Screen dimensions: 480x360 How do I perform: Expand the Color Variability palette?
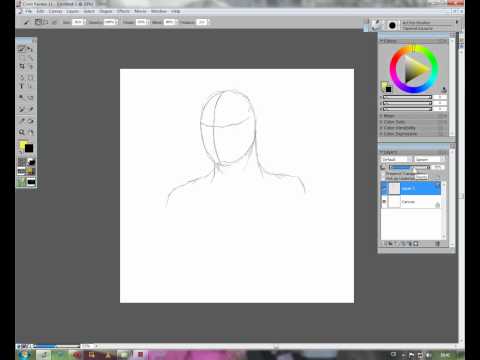tap(381, 128)
